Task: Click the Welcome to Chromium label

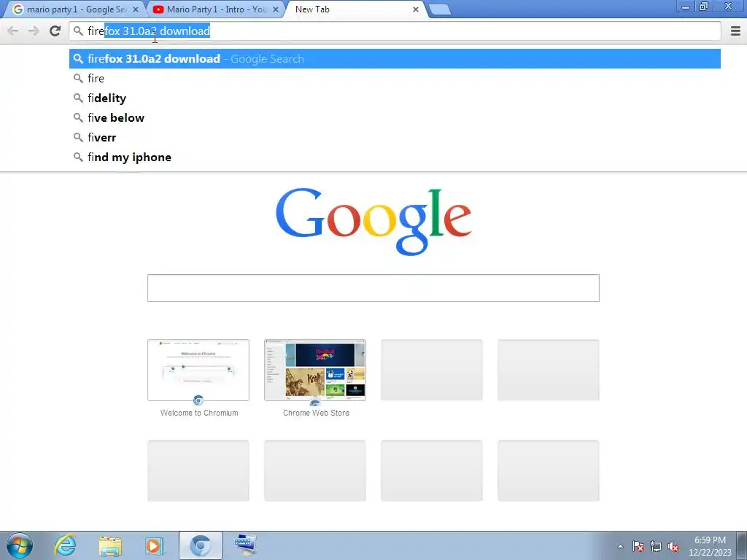Action: coord(199,413)
